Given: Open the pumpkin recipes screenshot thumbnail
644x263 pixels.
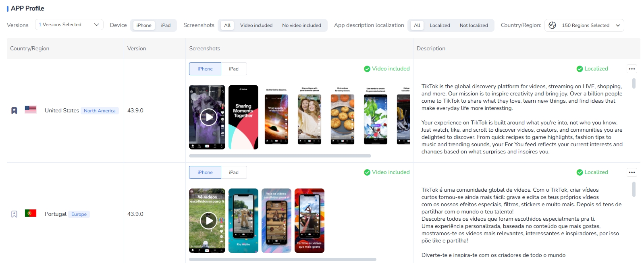Looking at the screenshot, I should coord(343,117).
